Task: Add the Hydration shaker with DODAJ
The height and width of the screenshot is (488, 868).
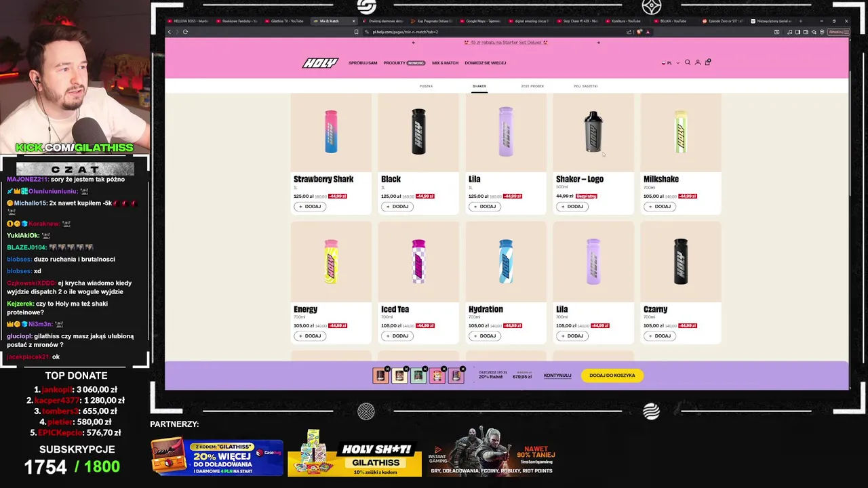Action: coord(485,336)
